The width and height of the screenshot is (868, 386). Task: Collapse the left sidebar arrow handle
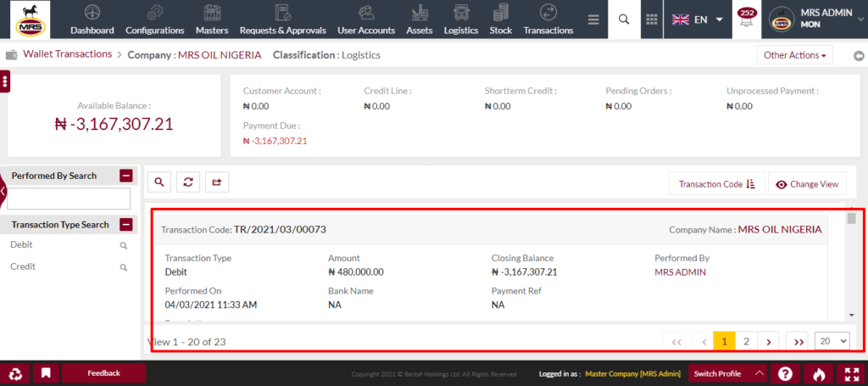3,190
